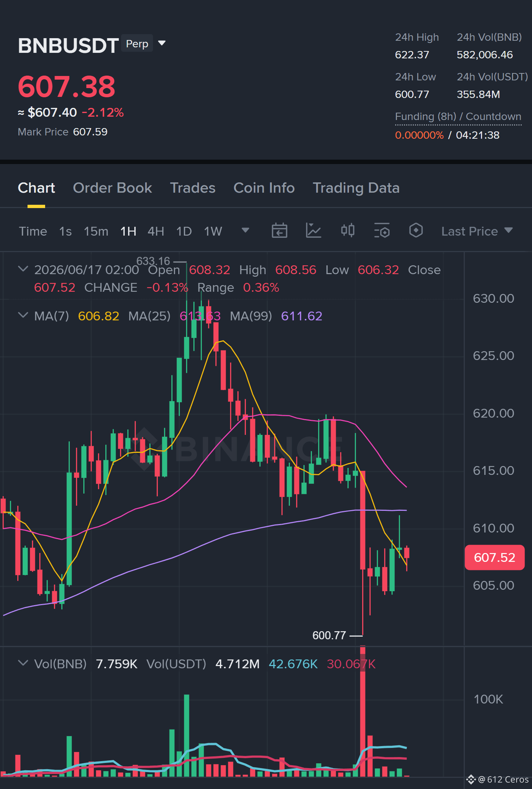This screenshot has width=532, height=789.
Task: Click the Binance logo beside 612 Ceros
Action: (471, 779)
